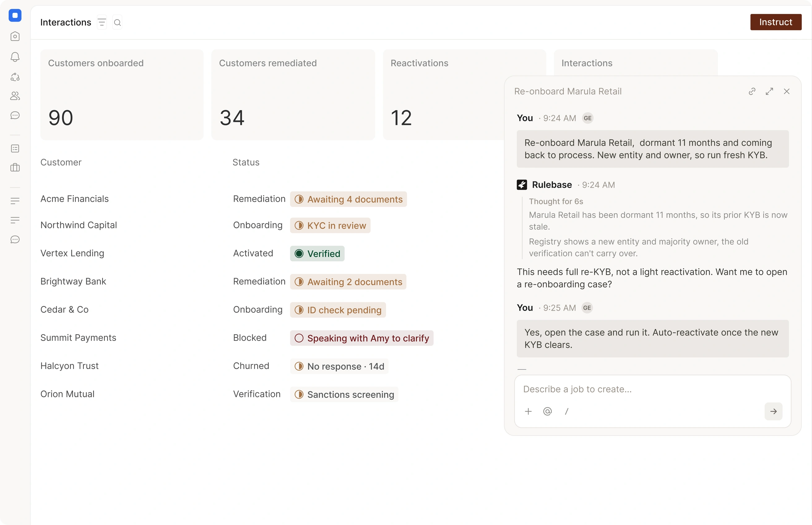Click the Instruct button

[775, 22]
